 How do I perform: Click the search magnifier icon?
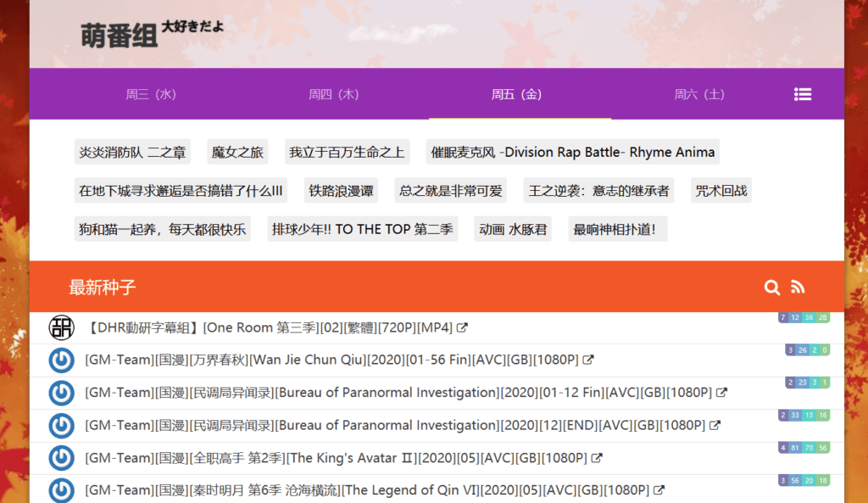(x=771, y=288)
